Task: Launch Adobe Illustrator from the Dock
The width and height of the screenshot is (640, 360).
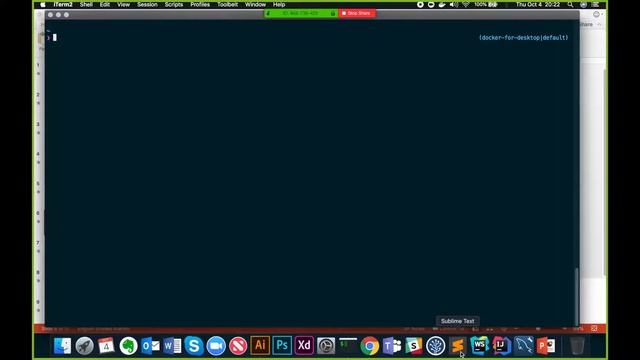Action: click(x=260, y=345)
